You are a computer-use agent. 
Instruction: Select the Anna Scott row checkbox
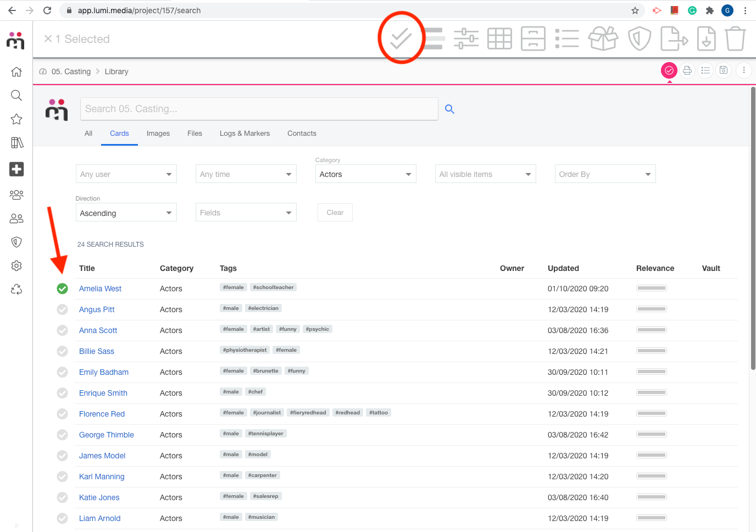[x=63, y=330]
